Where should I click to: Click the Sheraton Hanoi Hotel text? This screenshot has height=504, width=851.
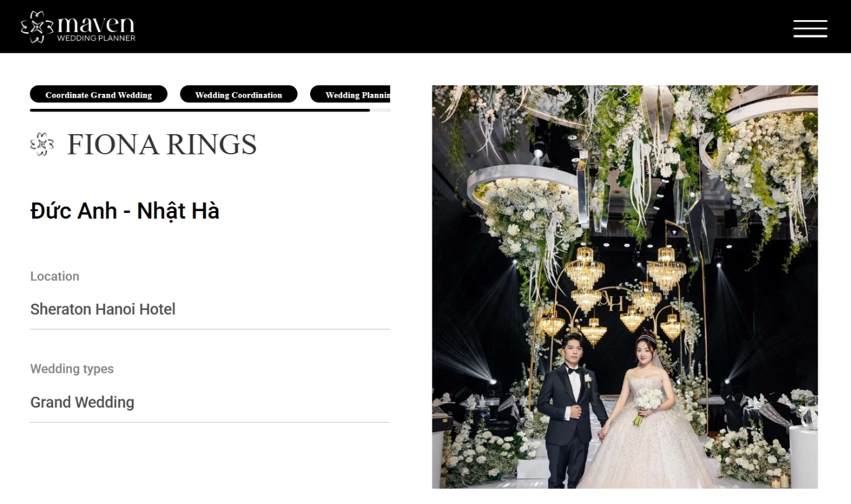tap(103, 309)
